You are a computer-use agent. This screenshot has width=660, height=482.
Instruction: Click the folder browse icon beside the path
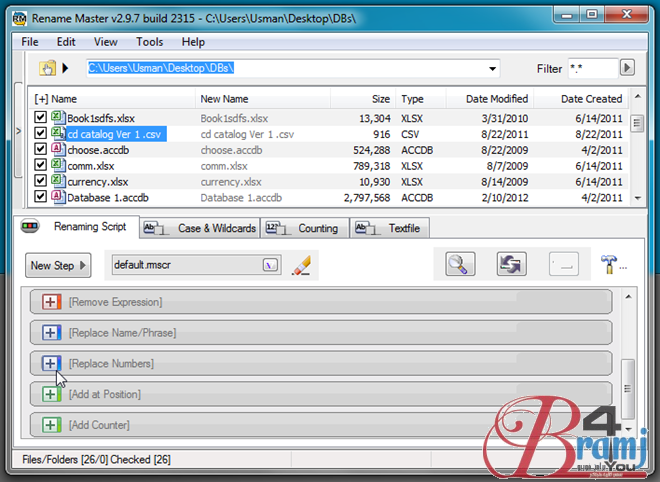point(46,69)
